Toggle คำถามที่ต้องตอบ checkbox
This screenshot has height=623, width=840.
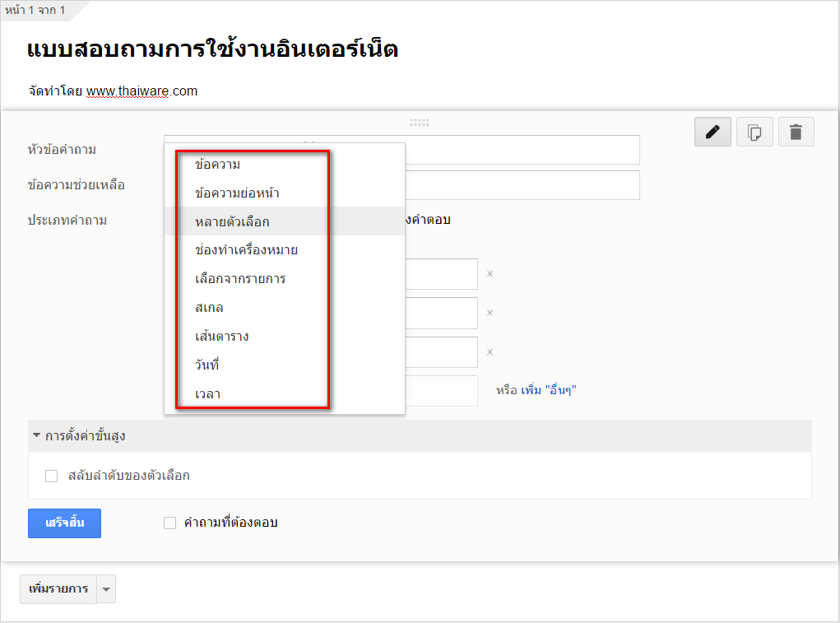170,523
